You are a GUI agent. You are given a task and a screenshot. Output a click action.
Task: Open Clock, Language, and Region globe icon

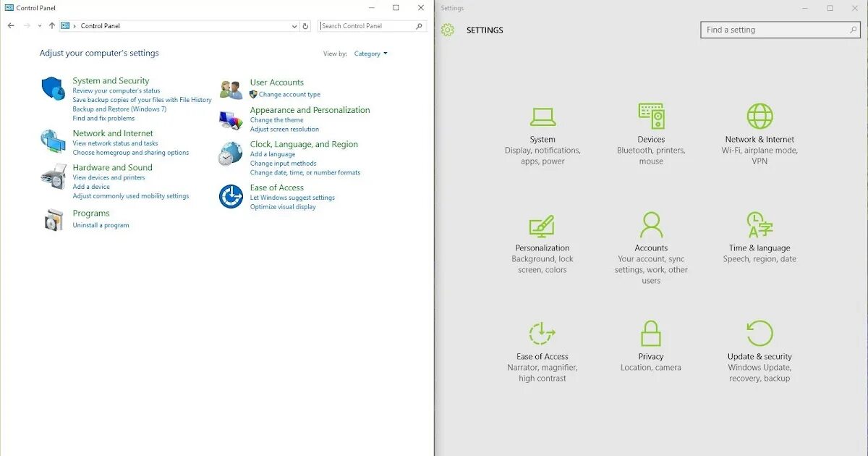point(231,153)
